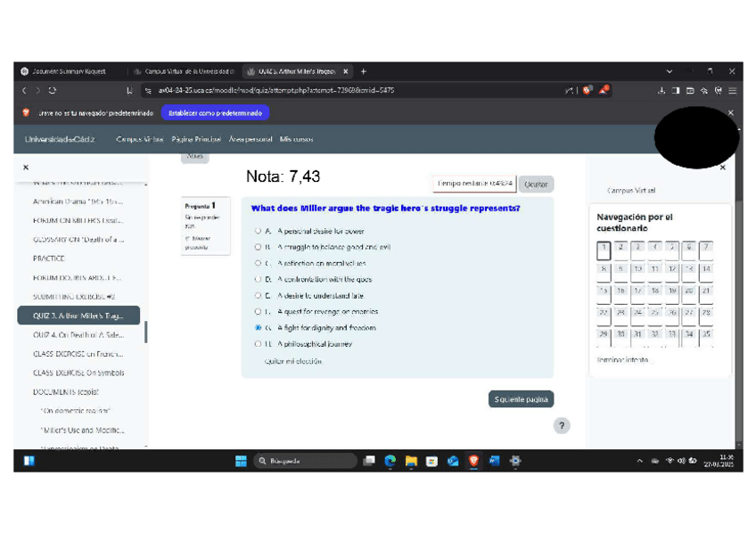Select answer A personal desire for power
This screenshot has height=534, width=756.
[258, 231]
